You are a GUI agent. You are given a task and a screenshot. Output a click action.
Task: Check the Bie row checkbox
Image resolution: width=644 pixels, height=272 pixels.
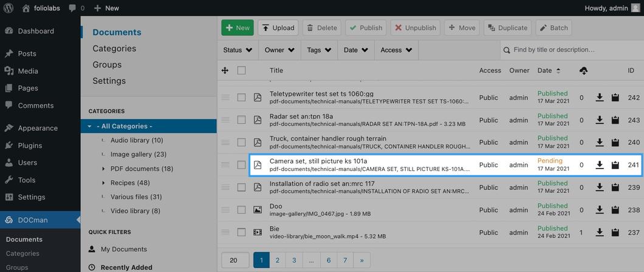[x=242, y=232]
